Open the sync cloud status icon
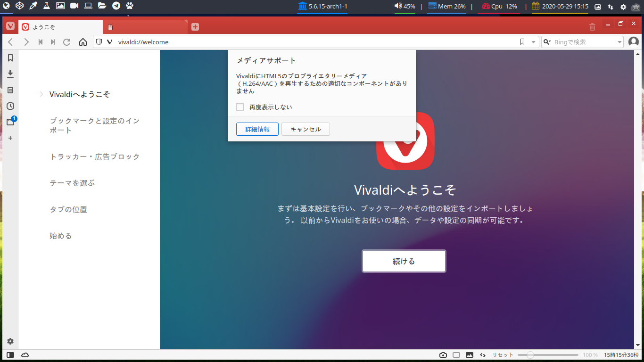 click(x=25, y=354)
